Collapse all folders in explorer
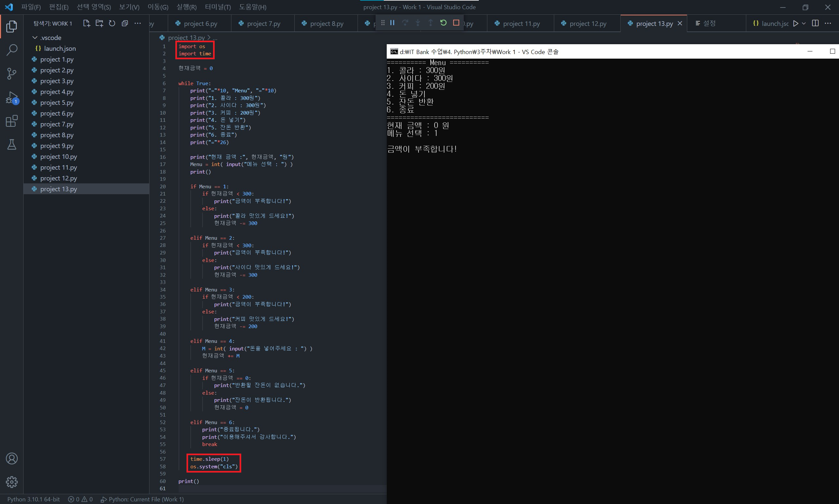Viewport: 839px width, 504px height. point(125,24)
